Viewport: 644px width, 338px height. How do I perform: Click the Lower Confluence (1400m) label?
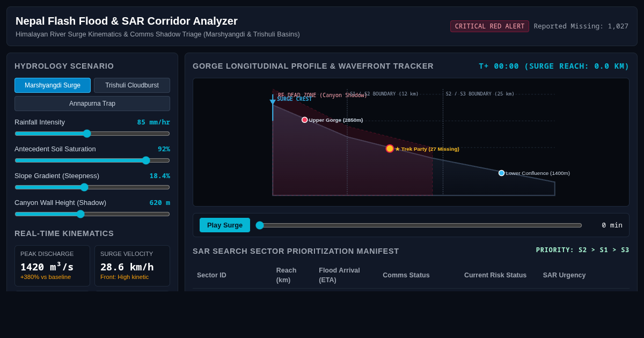pyautogui.click(x=538, y=173)
